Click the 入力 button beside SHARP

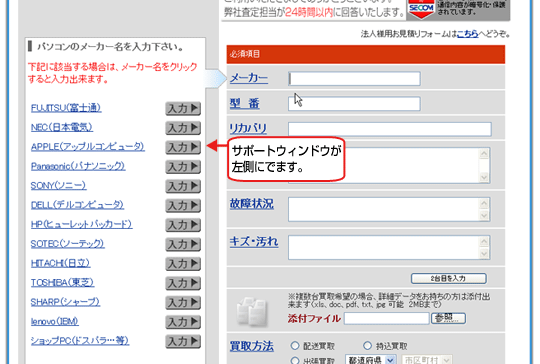click(183, 303)
